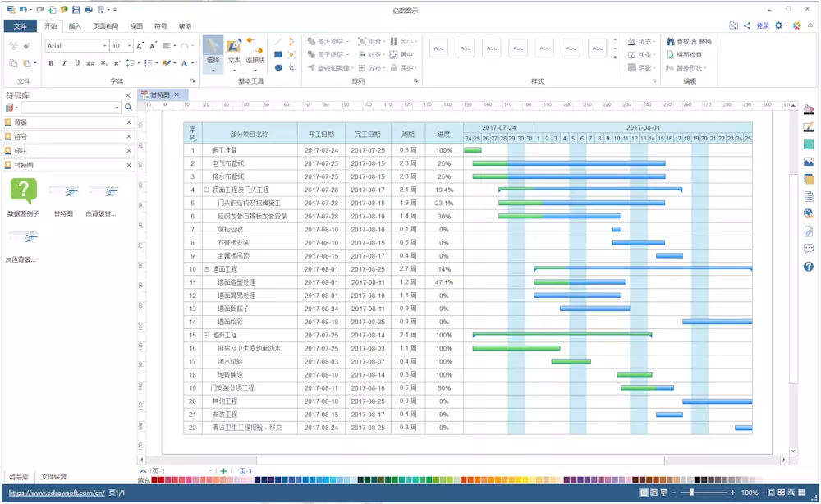The height and width of the screenshot is (504, 821).
Task: Click the superscript icon
Action: pyautogui.click(x=117, y=63)
